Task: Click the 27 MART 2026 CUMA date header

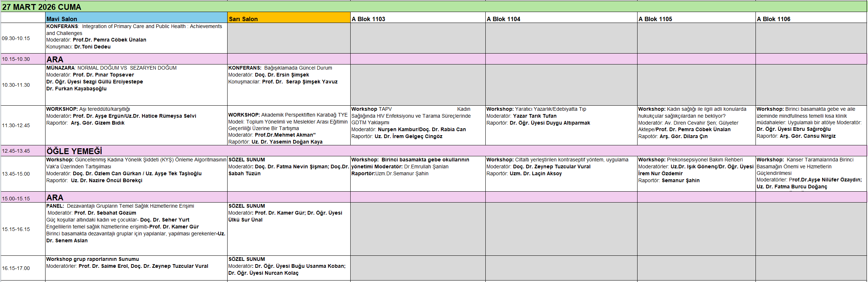Action: pos(42,7)
